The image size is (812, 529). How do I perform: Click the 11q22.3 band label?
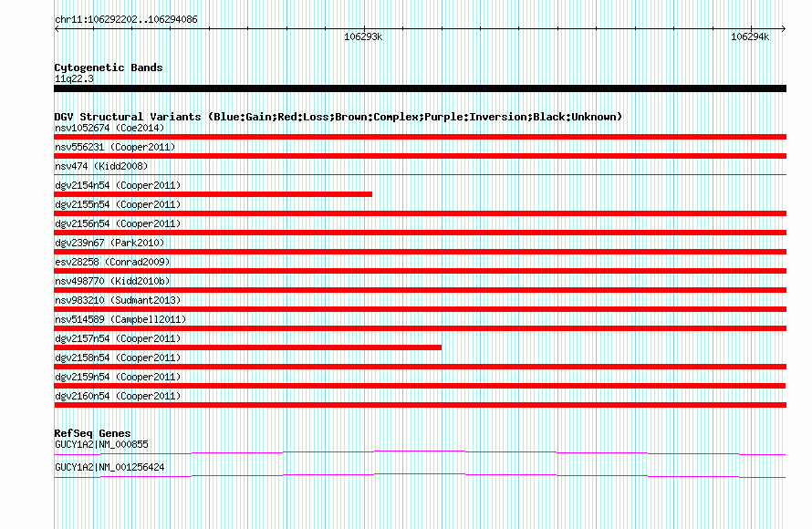(74, 78)
